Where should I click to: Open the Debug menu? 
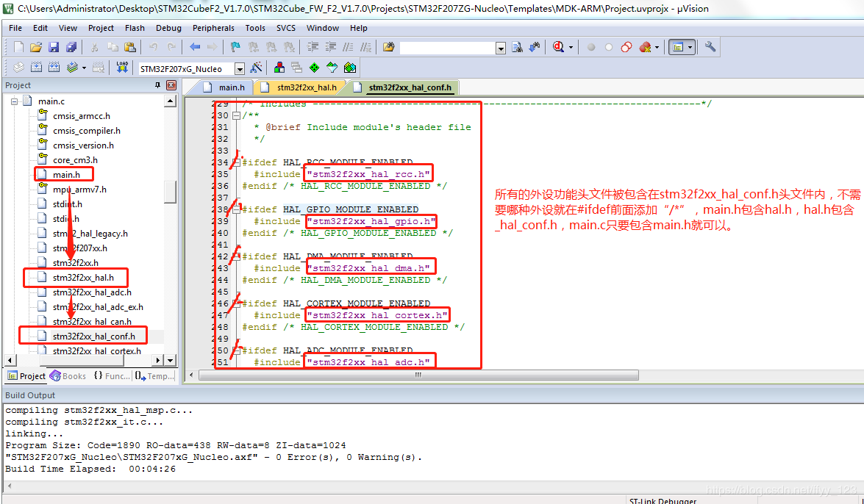click(168, 28)
